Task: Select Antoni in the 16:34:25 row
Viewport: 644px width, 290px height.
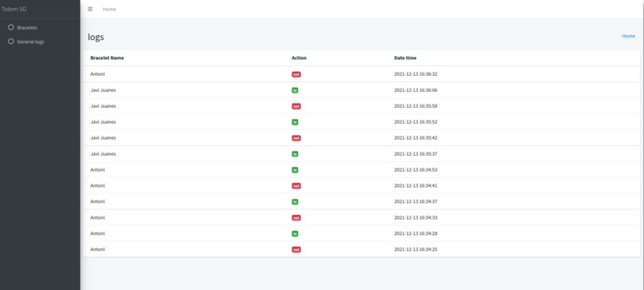Action: tap(97, 249)
